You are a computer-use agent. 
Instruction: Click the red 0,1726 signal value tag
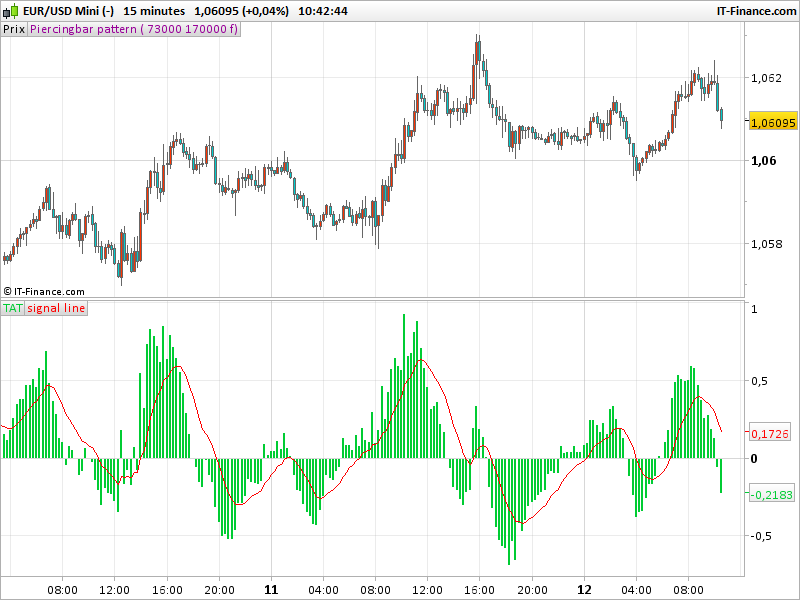pyautogui.click(x=770, y=434)
